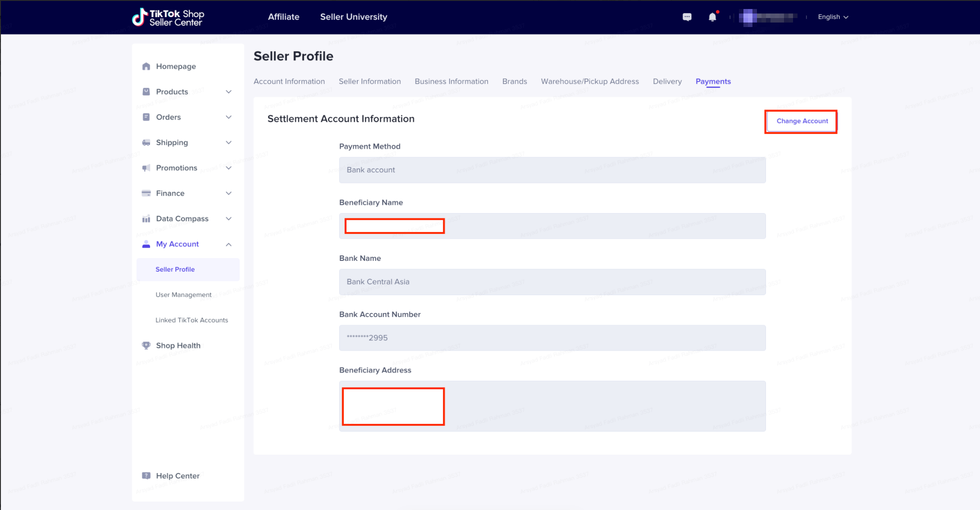Click the TikTok Shop Seller Center logo
Viewport: 980px width, 510px height.
coord(168,18)
